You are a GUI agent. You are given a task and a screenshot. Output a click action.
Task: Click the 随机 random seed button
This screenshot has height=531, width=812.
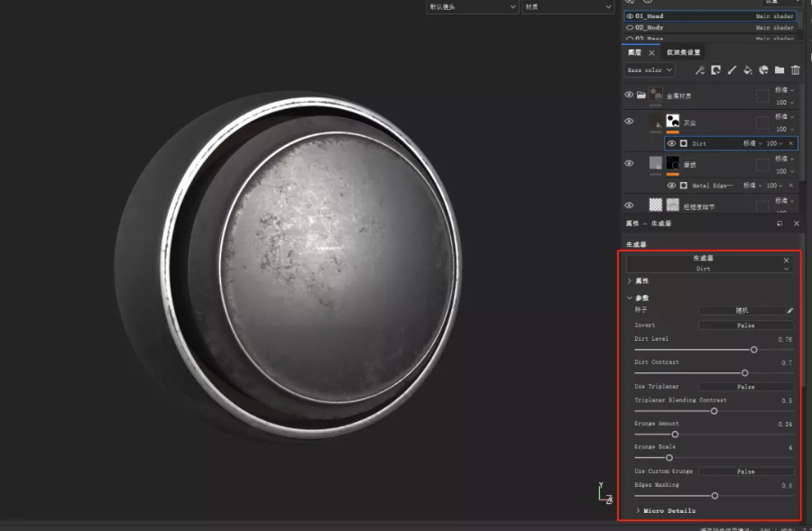click(742, 310)
